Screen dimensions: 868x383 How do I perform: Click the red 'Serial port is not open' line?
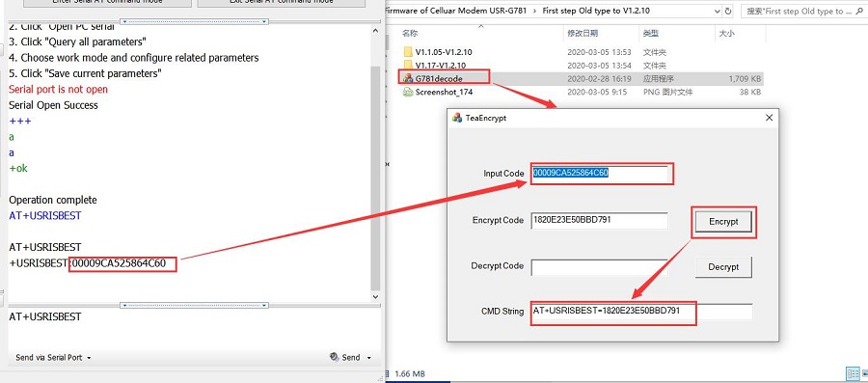[58, 89]
